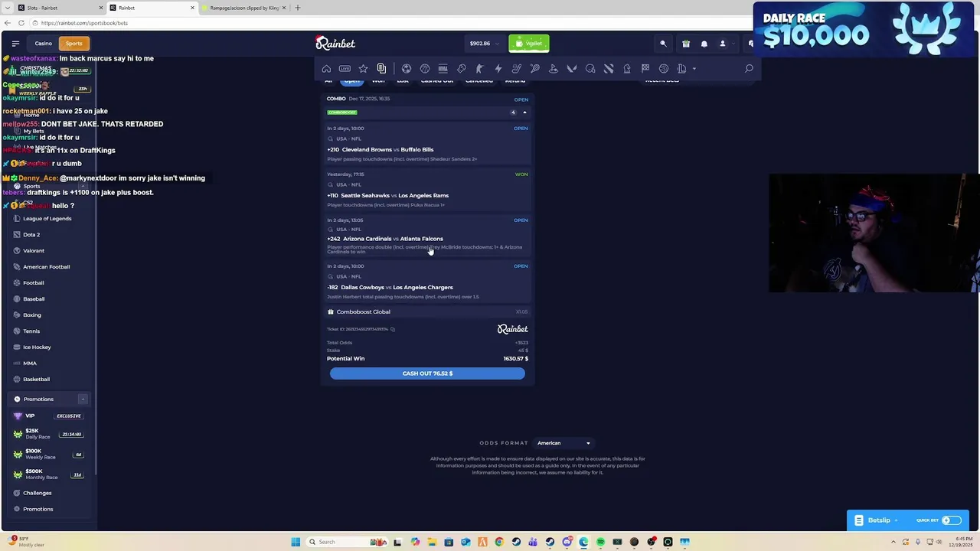Open the LIVE matches icon
This screenshot has height=551, width=980.
coord(345,69)
